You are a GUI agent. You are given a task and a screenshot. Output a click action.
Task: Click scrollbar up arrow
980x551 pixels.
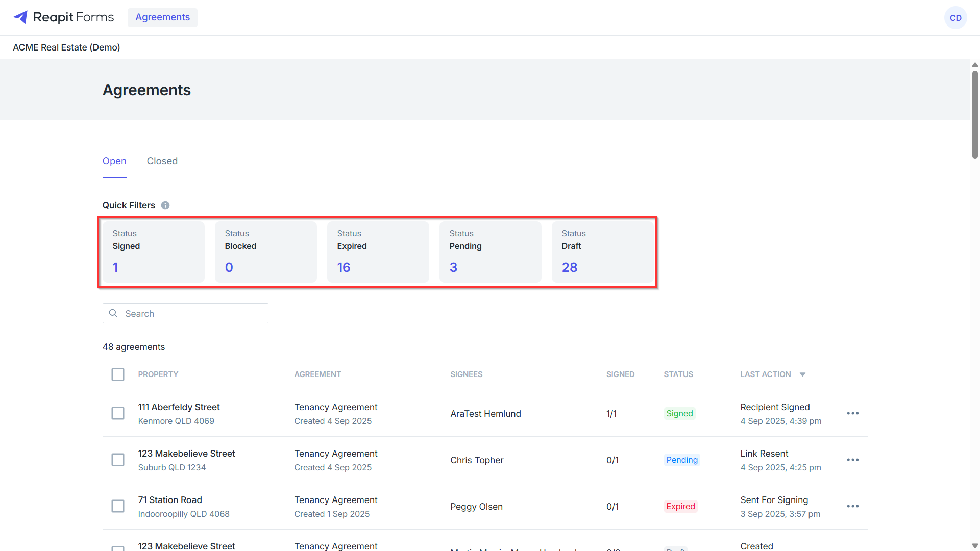coord(975,65)
